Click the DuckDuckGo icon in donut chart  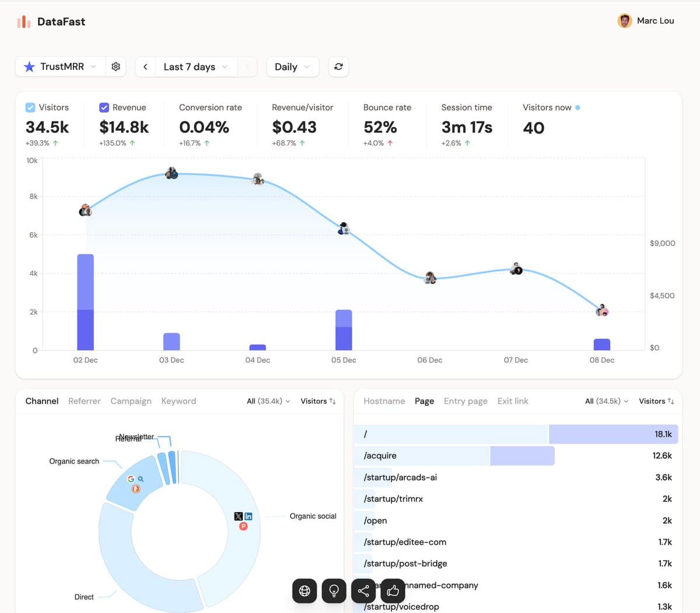(136, 489)
